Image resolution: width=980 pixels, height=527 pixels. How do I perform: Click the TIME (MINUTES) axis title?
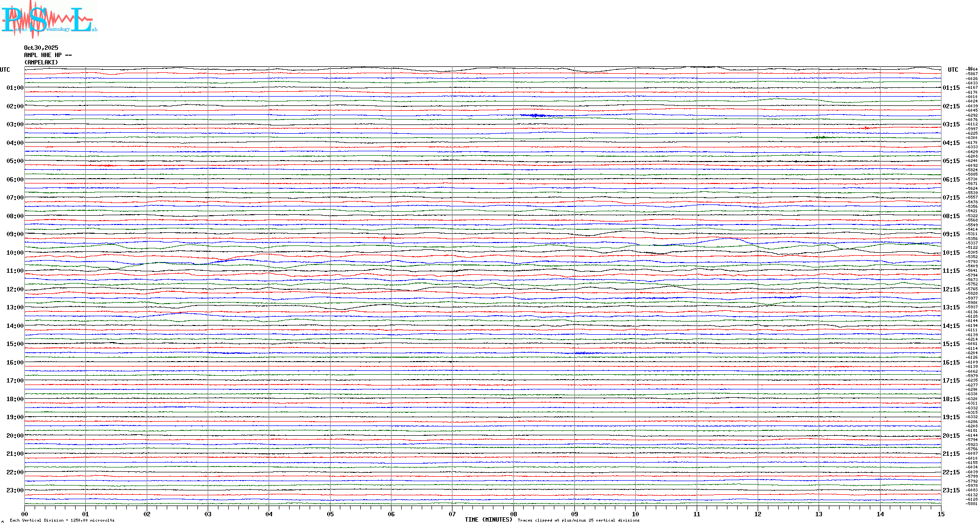pyautogui.click(x=488, y=520)
